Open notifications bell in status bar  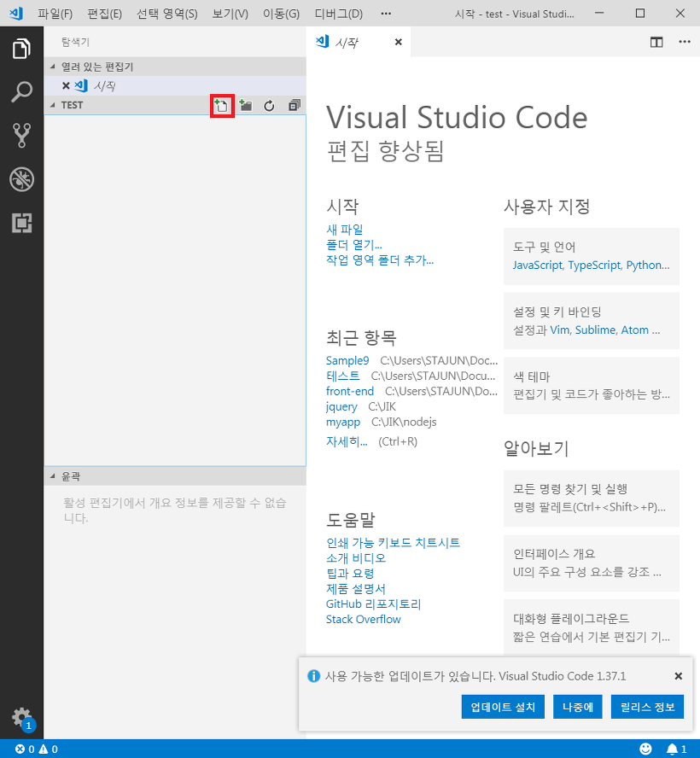point(677,749)
